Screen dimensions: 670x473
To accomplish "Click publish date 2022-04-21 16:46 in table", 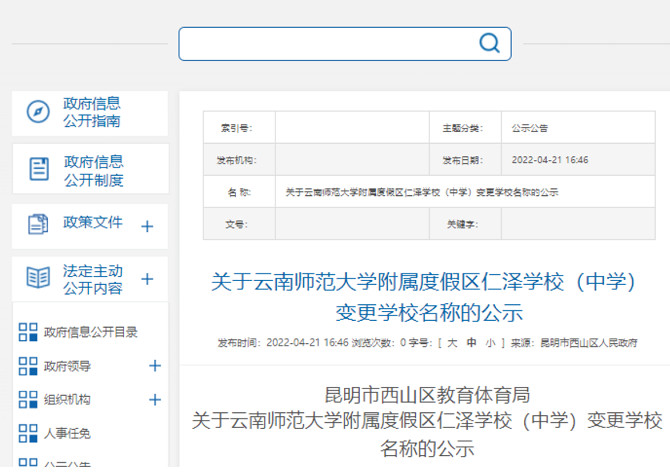I will click(550, 160).
